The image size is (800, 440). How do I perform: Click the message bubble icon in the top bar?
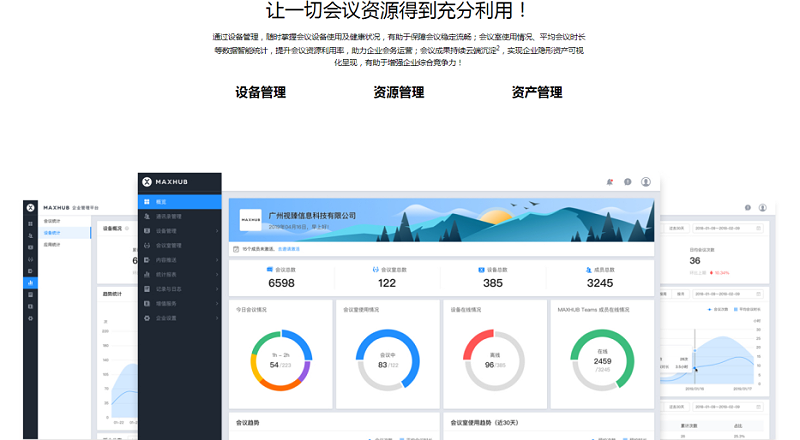[627, 182]
